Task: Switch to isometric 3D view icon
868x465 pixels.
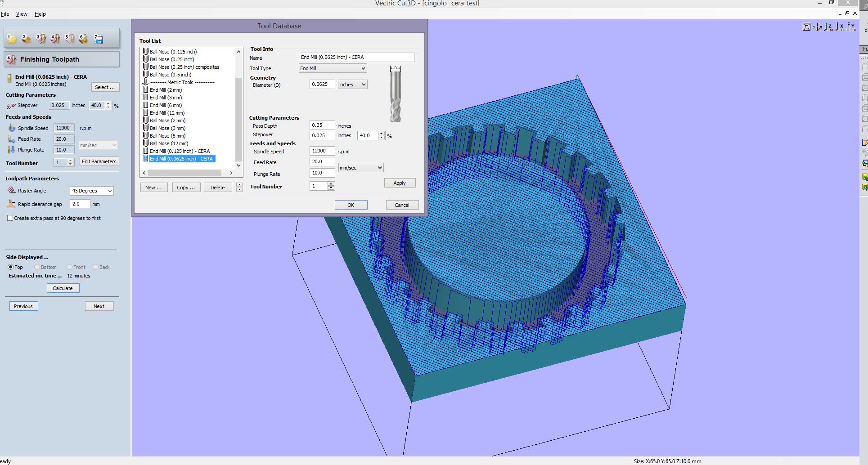Action: coord(818,27)
